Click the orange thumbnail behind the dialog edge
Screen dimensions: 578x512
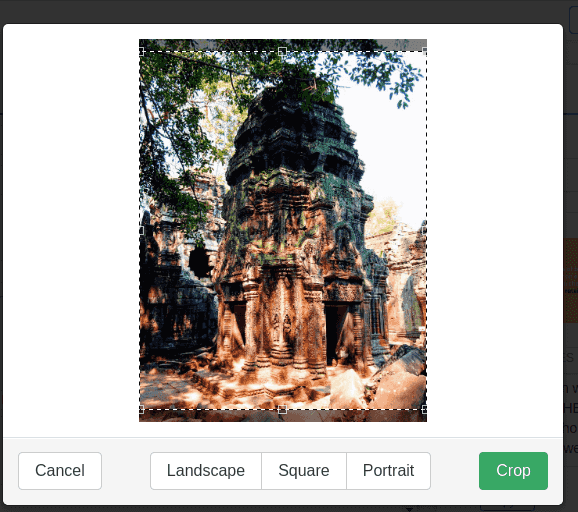pyautogui.click(x=571, y=280)
